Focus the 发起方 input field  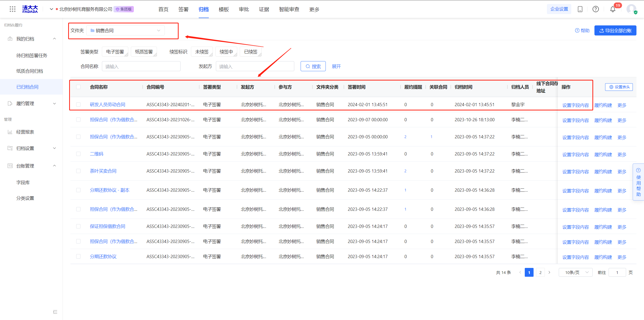[x=255, y=66]
